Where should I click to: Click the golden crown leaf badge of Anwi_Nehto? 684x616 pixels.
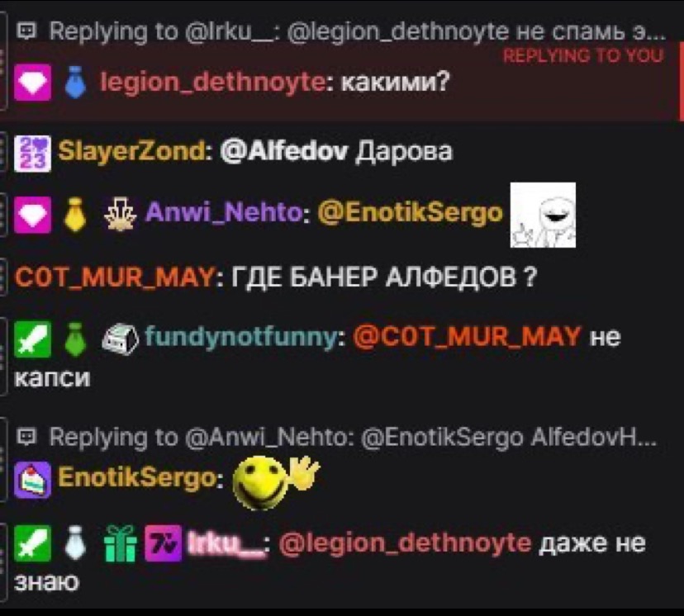coord(121,214)
